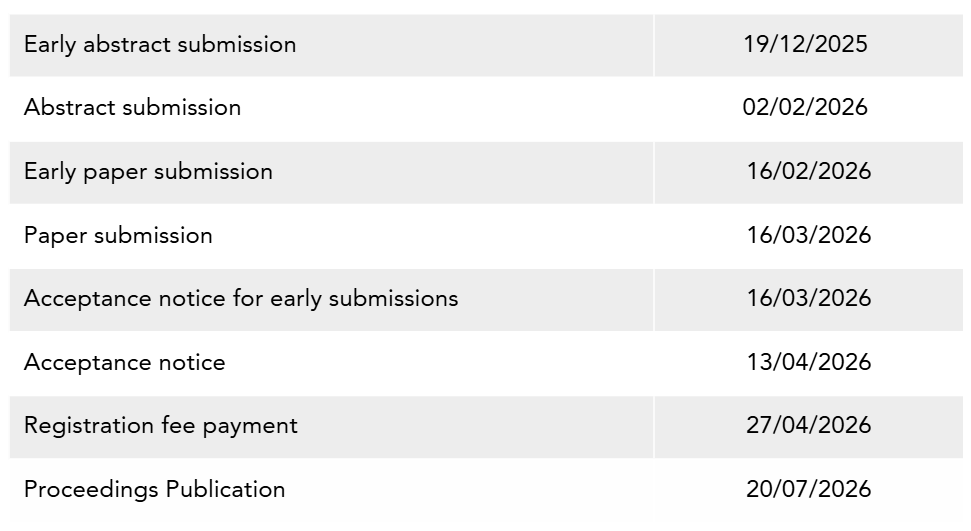Click the Early paper submission label
This screenshot has height=531, width=971.
coord(148,172)
